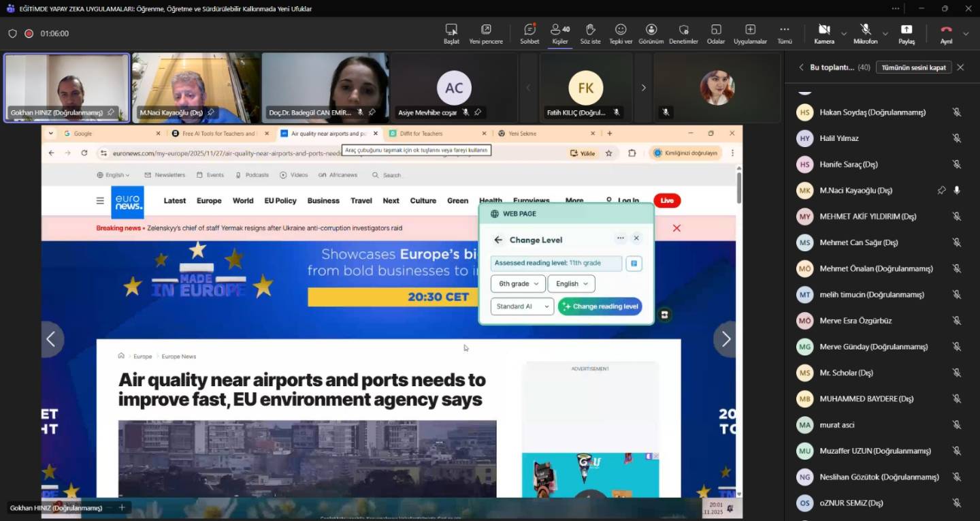This screenshot has height=521, width=980.
Task: Toggle the recording indicator in the header
Action: coord(29,33)
